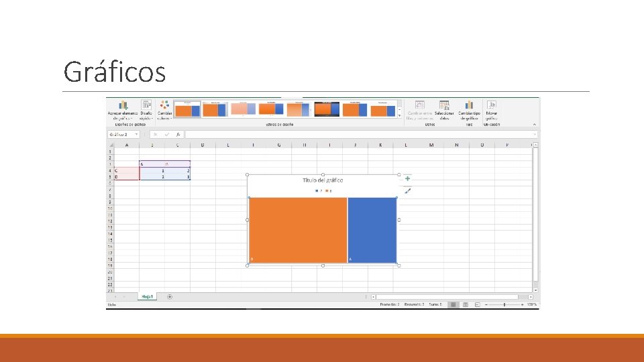644x362 pixels.
Task: Open the Name Box dropdown
Action: pos(136,135)
